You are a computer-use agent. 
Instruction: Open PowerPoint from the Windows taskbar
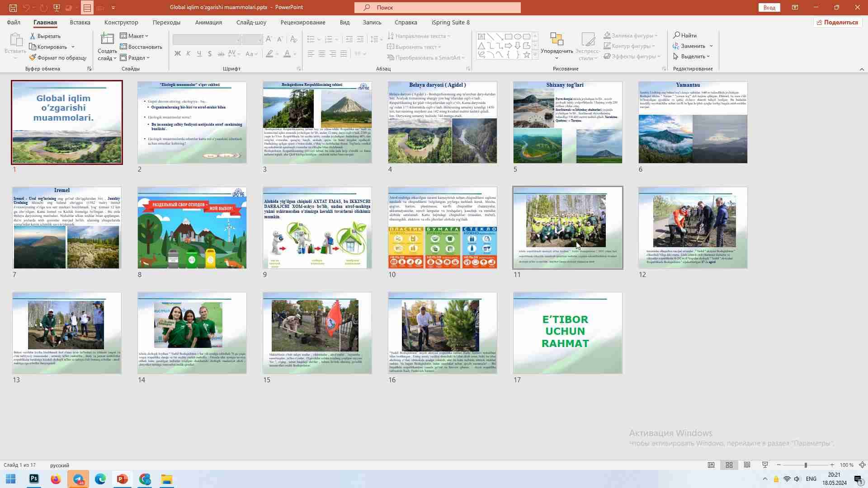click(x=122, y=479)
